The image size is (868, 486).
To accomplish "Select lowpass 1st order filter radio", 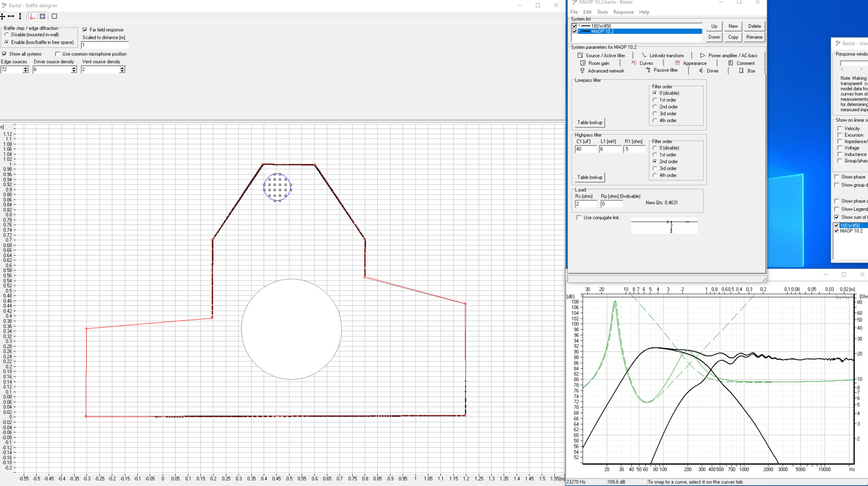I will tap(655, 100).
